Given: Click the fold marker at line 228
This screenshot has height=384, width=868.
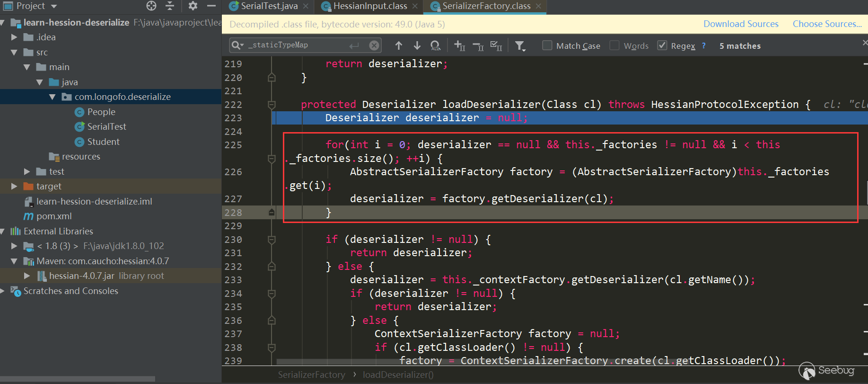Looking at the screenshot, I should pos(272,213).
